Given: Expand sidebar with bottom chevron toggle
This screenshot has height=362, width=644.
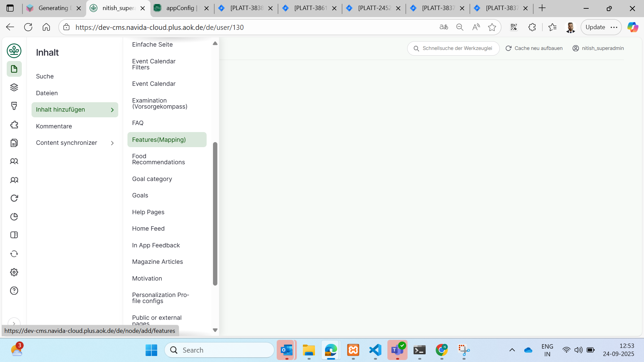Looking at the screenshot, I should pyautogui.click(x=14, y=323).
